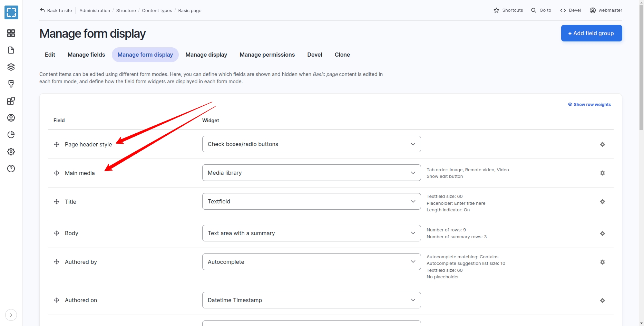
Task: Click the gear settings for Main media
Action: click(x=602, y=173)
